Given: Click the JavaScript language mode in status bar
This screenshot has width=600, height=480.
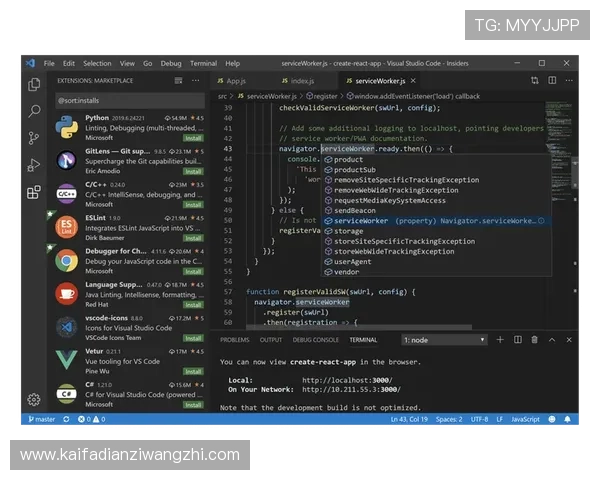Looking at the screenshot, I should [x=526, y=419].
